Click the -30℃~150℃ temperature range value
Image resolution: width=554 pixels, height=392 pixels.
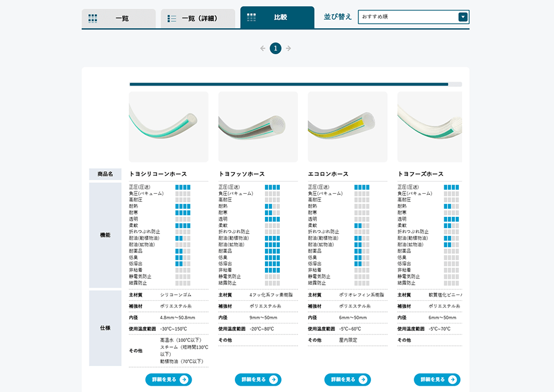(174, 329)
